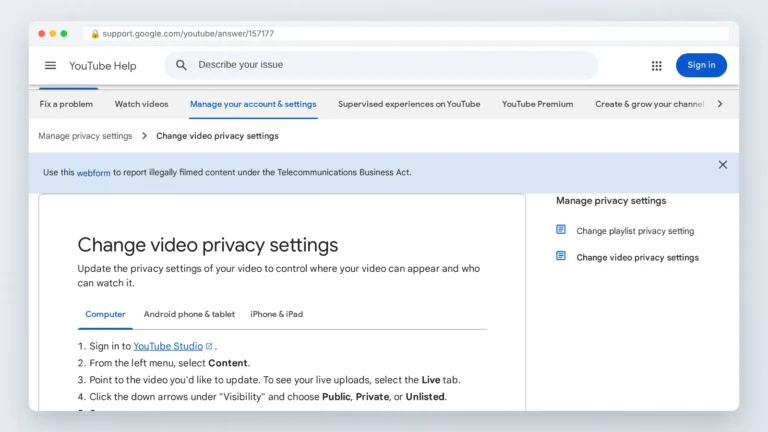Open the Google apps grid

click(x=656, y=66)
